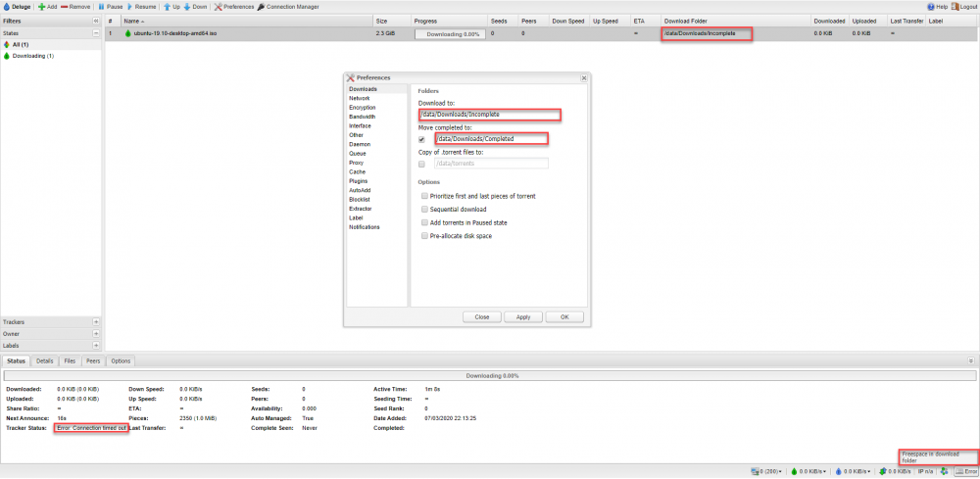Click the Deluge logo
The height and width of the screenshot is (479, 980).
(x=17, y=6)
